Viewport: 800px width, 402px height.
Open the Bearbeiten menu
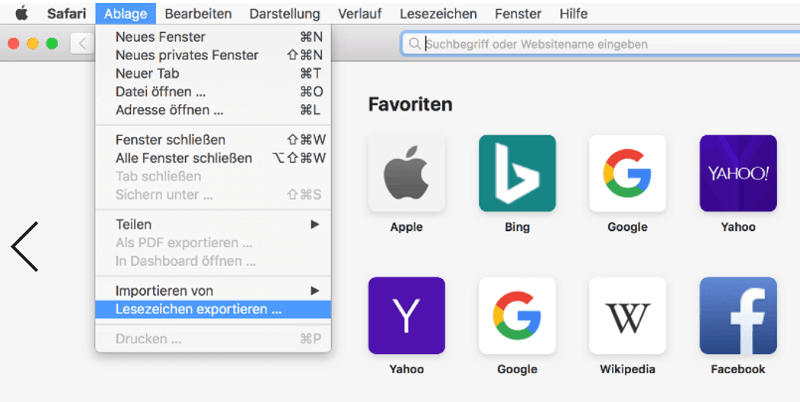coord(198,14)
